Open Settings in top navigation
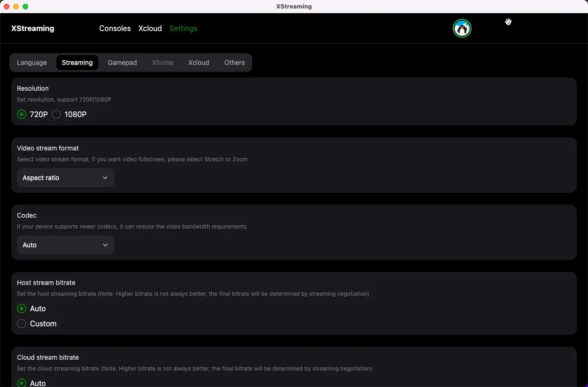588x387 pixels. tap(183, 28)
